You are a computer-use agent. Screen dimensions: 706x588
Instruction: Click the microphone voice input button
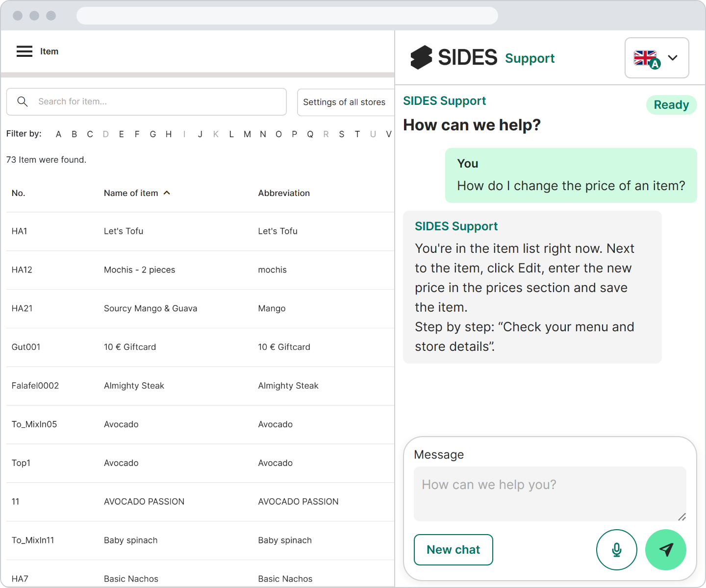coord(616,550)
